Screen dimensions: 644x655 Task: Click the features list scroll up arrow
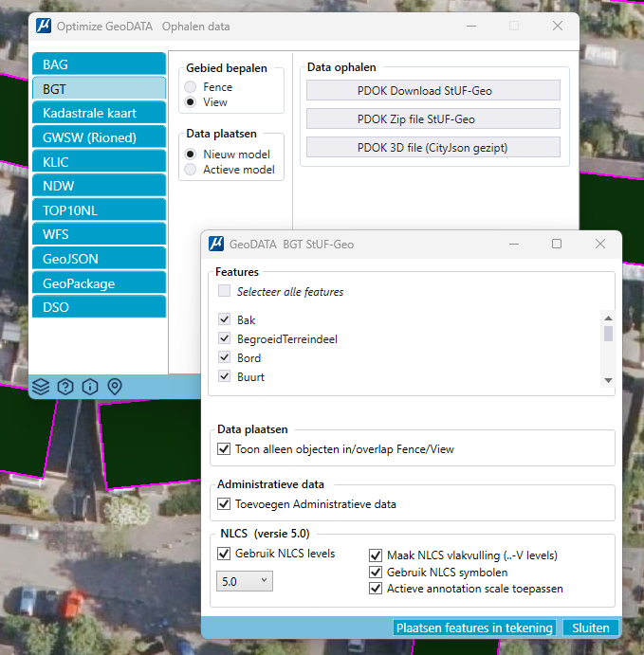click(x=609, y=318)
